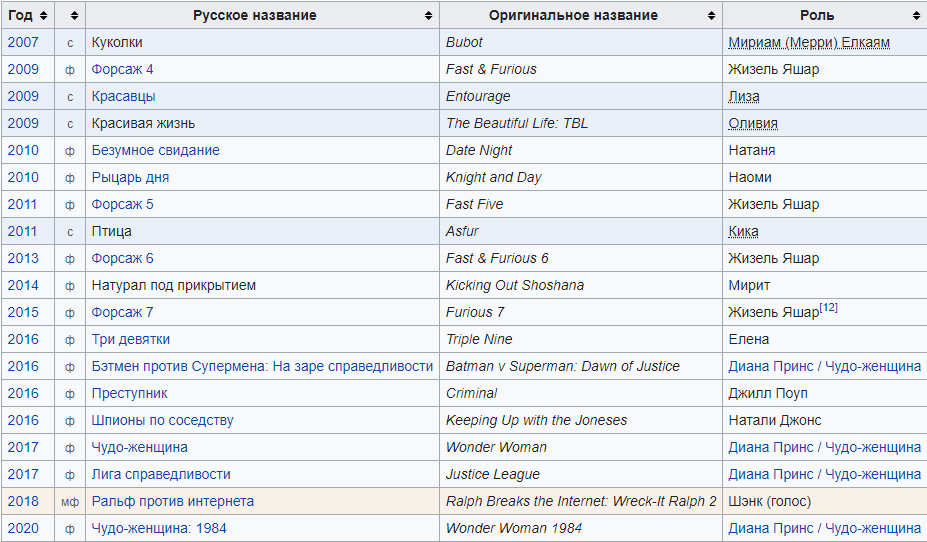This screenshot has width=927, height=542.
Task: Open Диана Принс link in Justice League row
Action: pyautogui.click(x=824, y=475)
